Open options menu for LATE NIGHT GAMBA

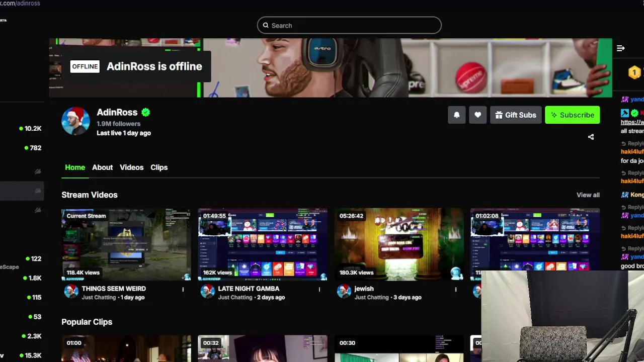click(x=319, y=289)
